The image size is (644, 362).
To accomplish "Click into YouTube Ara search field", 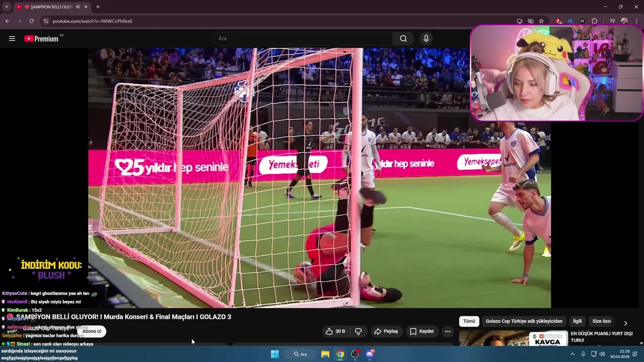I will pos(303,39).
